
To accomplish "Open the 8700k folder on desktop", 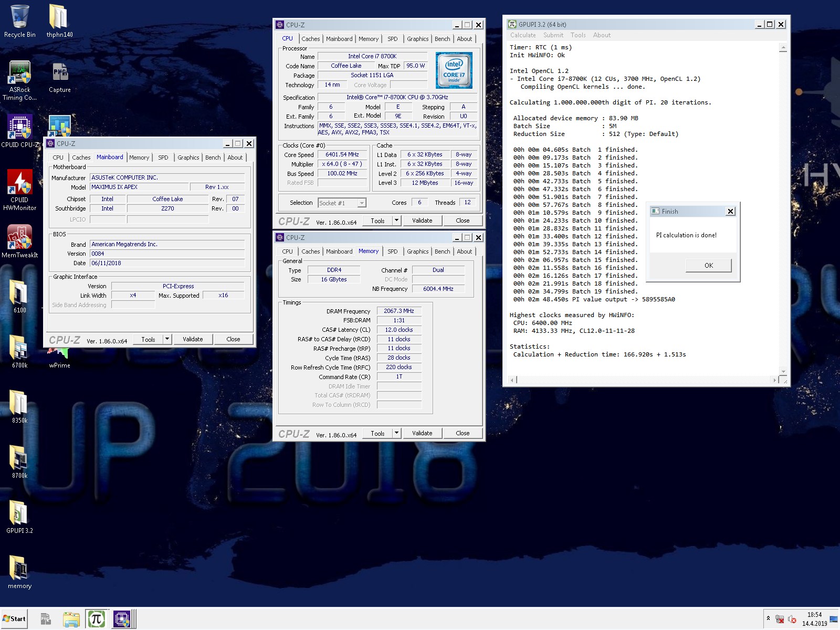I will click(x=19, y=462).
